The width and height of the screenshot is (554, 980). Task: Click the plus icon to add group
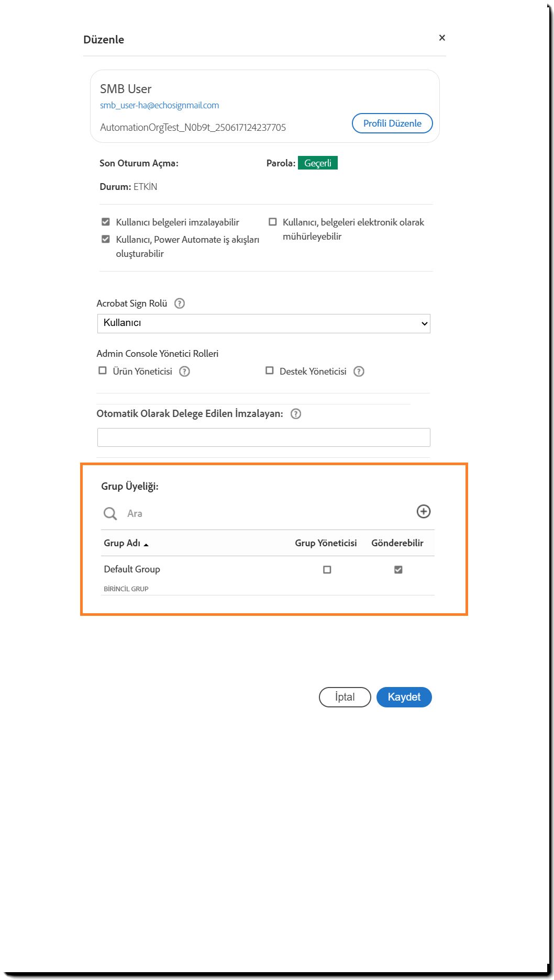(424, 511)
